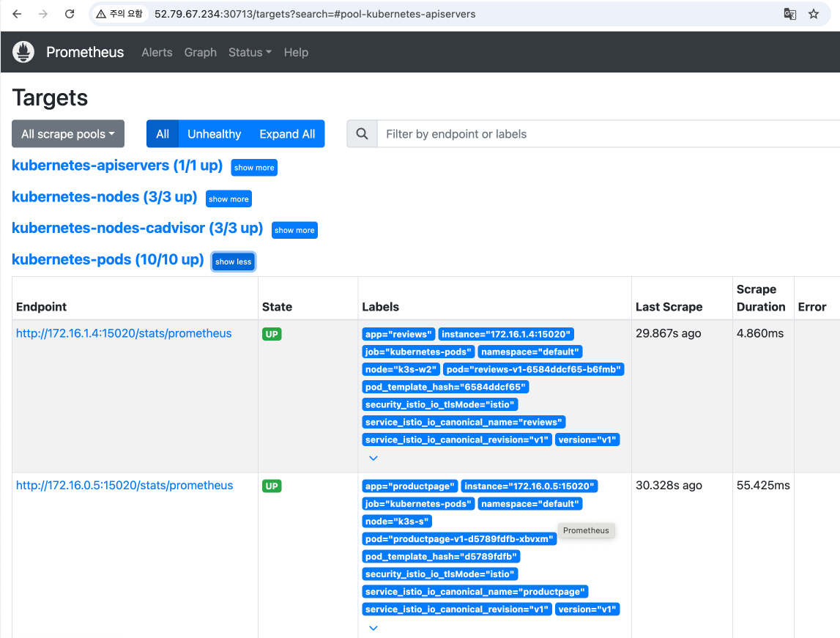Open the site security warning icon

pyautogui.click(x=101, y=14)
